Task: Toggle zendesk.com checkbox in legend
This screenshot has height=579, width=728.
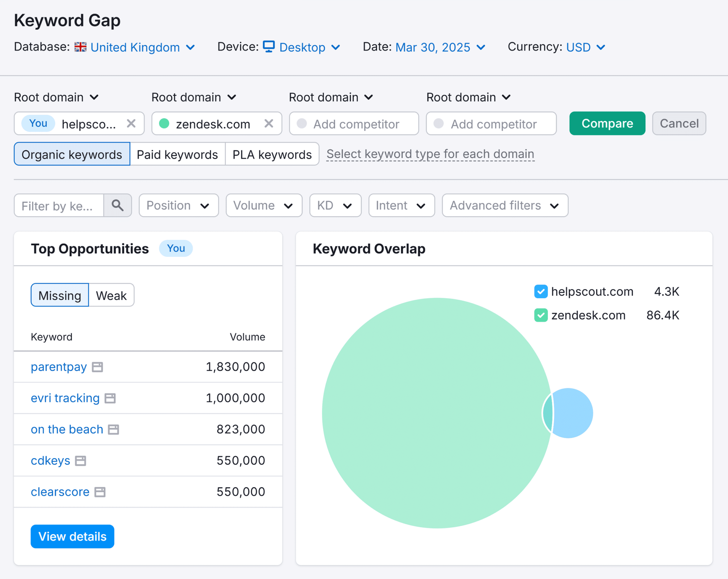Action: (x=541, y=315)
